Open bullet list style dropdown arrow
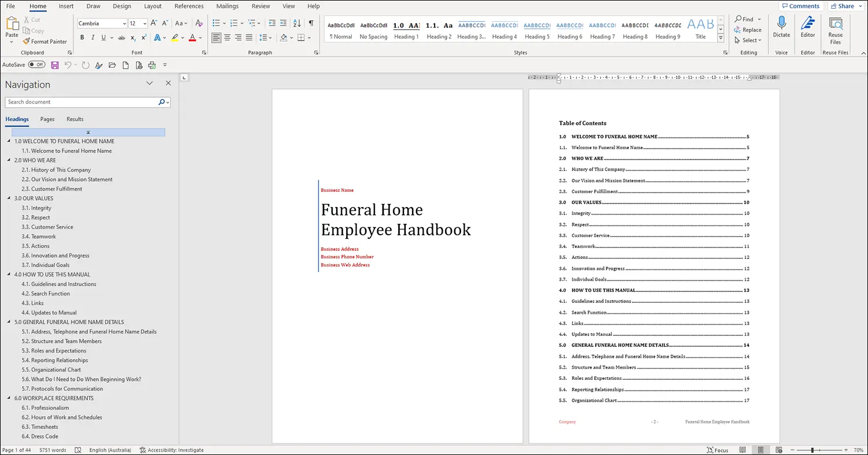Screen dimensions: 868x455 coord(224,23)
